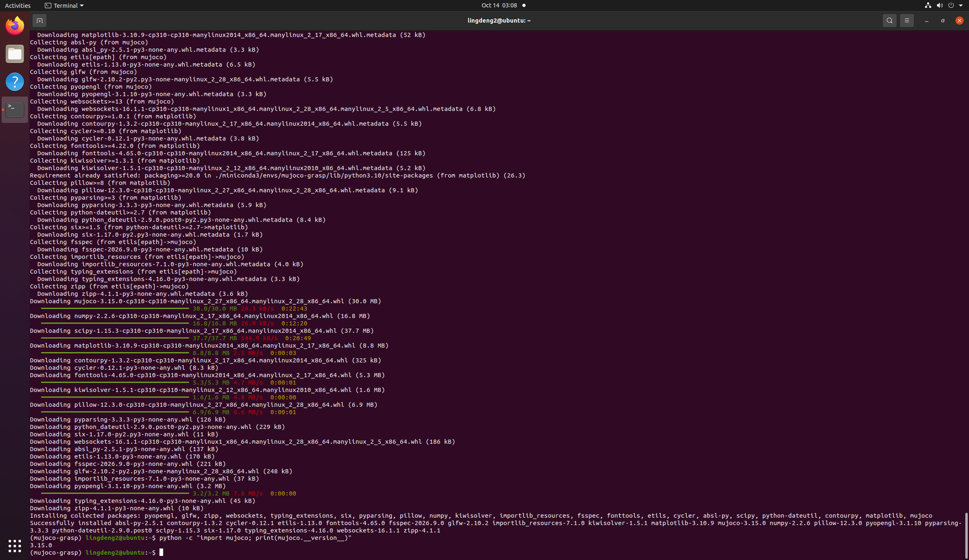This screenshot has width=969, height=560.
Task: Open the Files application in dock
Action: [15, 54]
